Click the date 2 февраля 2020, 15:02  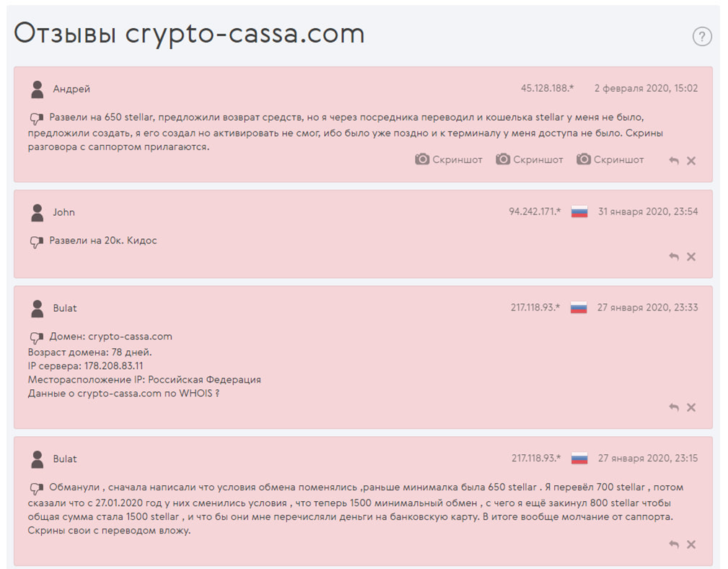[x=646, y=88]
